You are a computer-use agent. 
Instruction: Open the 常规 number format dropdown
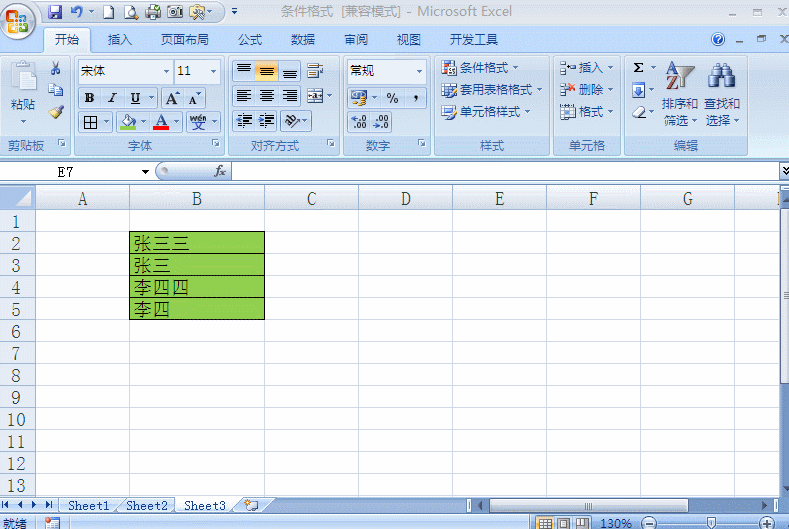click(x=419, y=71)
